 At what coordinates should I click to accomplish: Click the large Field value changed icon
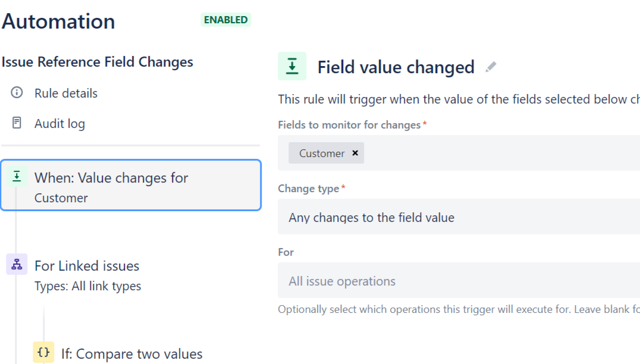292,67
